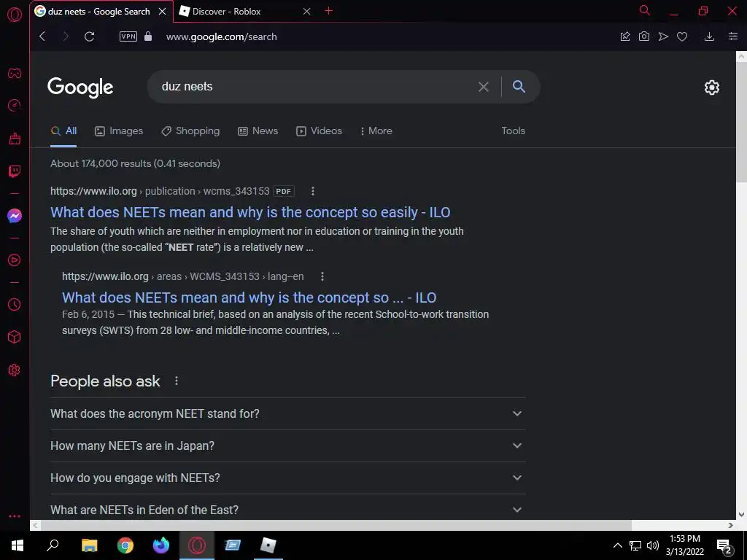This screenshot has width=747, height=560.
Task: Open the downloads icon in toolbar
Action: pos(709,36)
